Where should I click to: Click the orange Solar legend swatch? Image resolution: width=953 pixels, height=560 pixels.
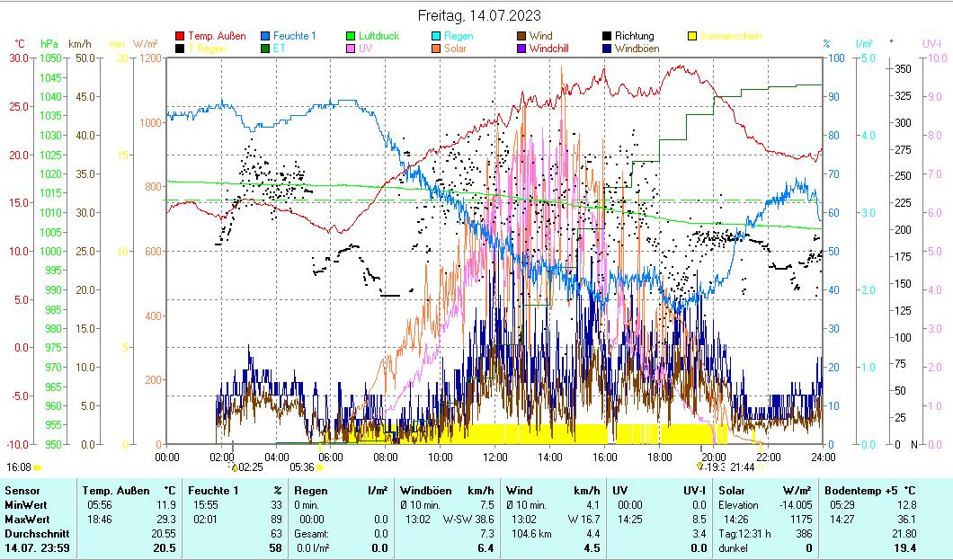click(436, 49)
